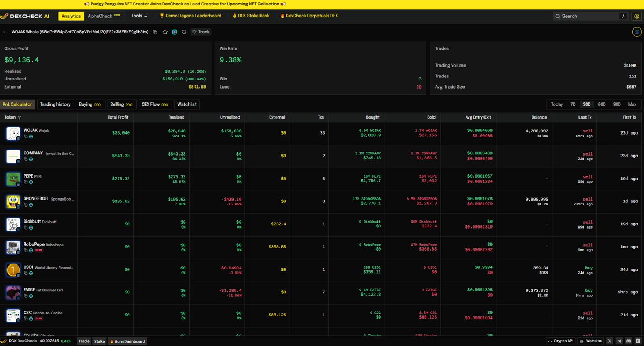
Task: Click the USD1 coin token avatar
Action: click(x=13, y=270)
